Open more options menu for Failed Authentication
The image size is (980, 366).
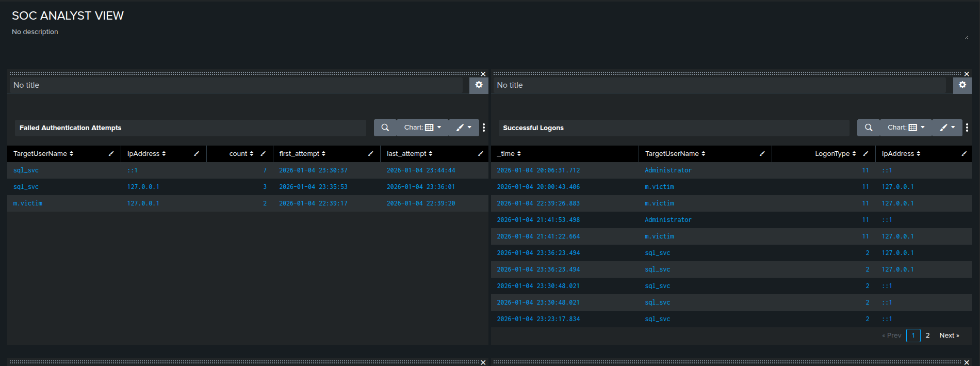click(483, 128)
